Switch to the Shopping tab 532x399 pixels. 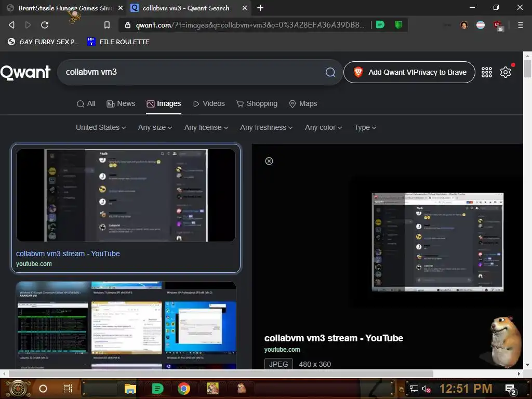tap(257, 104)
